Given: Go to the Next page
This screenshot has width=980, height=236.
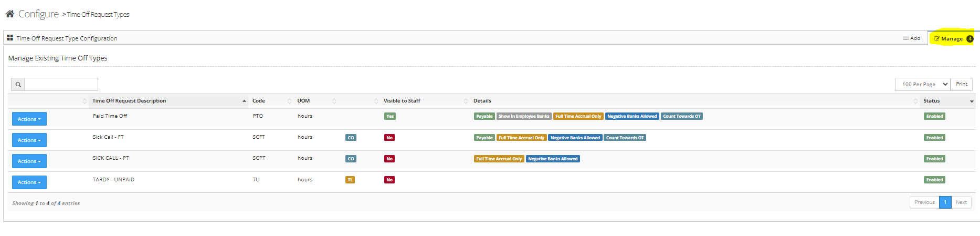Looking at the screenshot, I should (961, 202).
